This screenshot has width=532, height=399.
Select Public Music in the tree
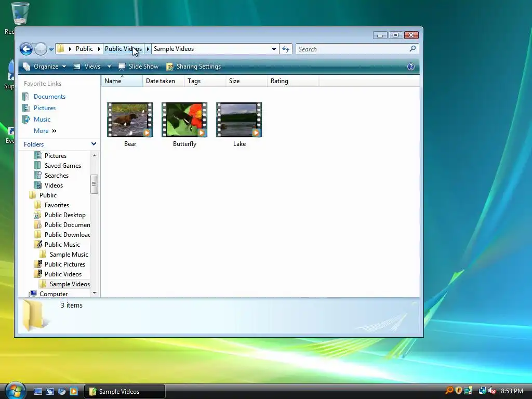coord(62,244)
